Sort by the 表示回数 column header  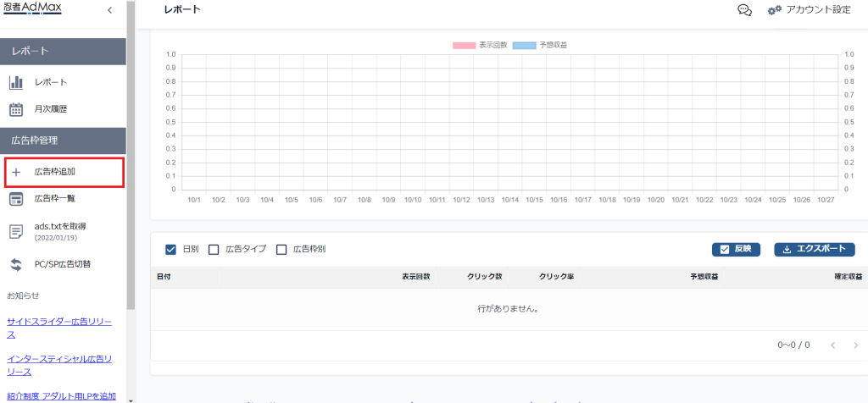(415, 276)
